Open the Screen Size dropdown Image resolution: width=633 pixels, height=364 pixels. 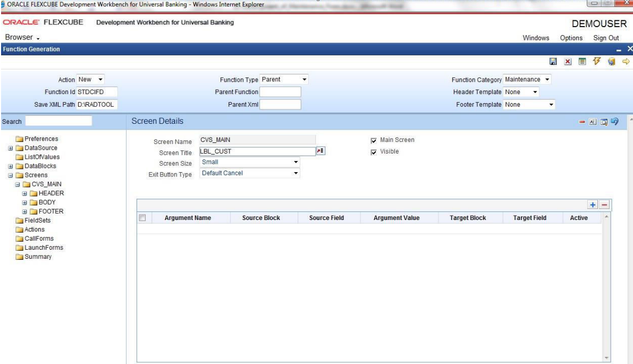pyautogui.click(x=250, y=162)
